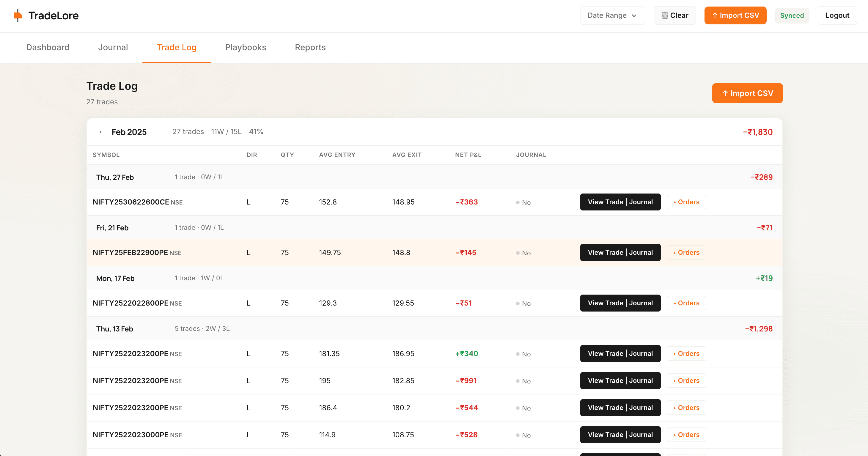Image resolution: width=868 pixels, height=456 pixels.
Task: Click the SYMBOL column header
Action: click(x=106, y=155)
